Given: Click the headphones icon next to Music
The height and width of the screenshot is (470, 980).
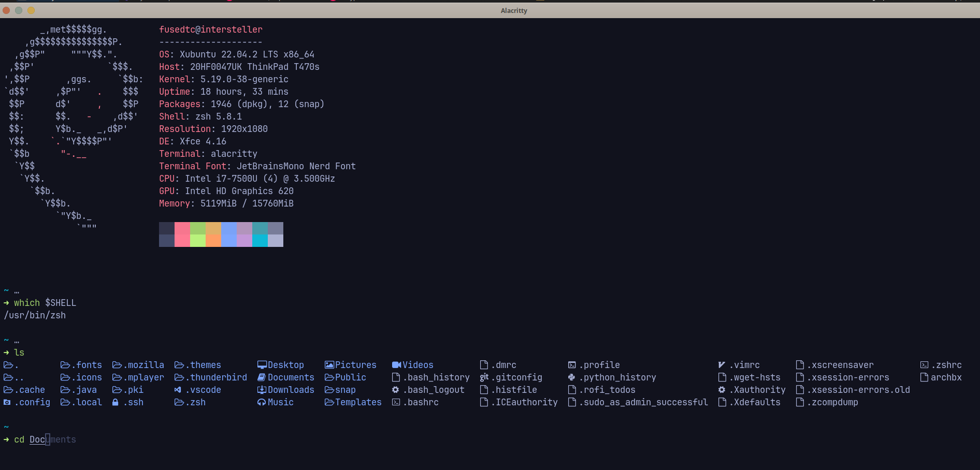Looking at the screenshot, I should coord(262,402).
